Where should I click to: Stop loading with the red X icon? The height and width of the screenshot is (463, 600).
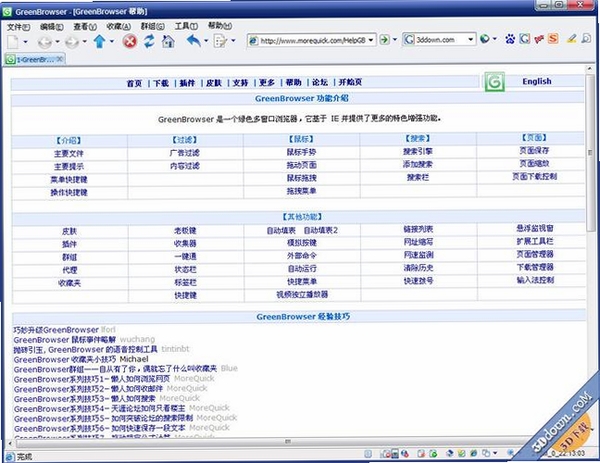tap(130, 41)
